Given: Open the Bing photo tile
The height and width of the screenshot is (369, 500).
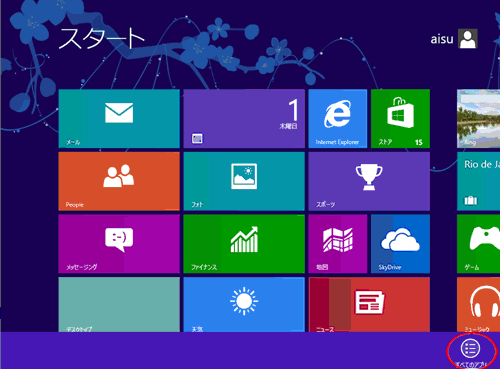Looking at the screenshot, I should coord(479,119).
